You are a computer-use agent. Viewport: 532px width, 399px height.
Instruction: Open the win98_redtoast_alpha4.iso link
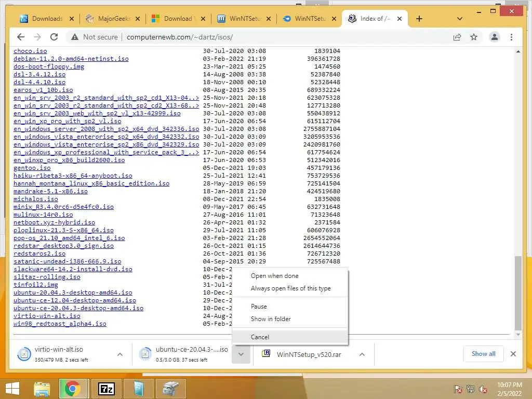point(60,324)
